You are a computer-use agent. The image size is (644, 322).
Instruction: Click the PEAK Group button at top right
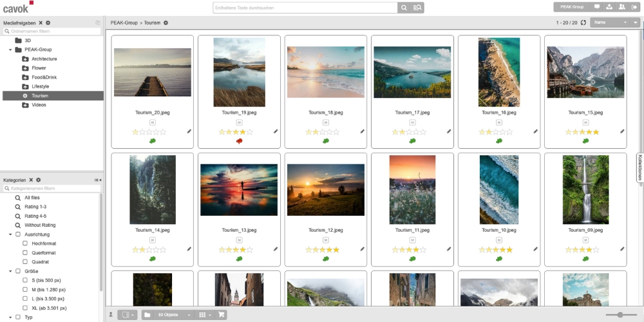click(572, 7)
